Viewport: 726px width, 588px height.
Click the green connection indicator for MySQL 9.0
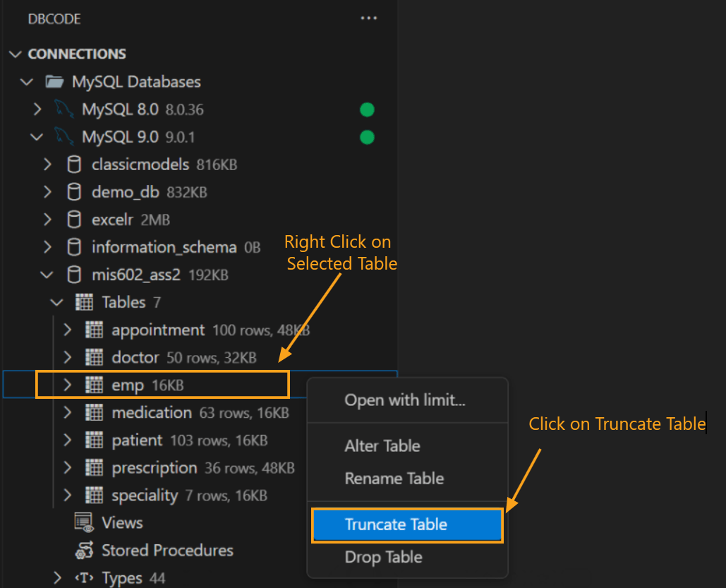pyautogui.click(x=367, y=137)
